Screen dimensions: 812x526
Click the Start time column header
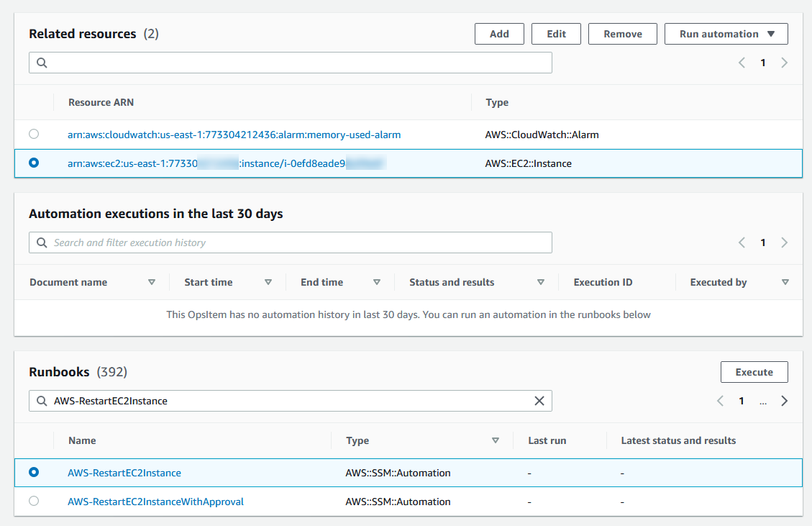pyautogui.click(x=208, y=283)
